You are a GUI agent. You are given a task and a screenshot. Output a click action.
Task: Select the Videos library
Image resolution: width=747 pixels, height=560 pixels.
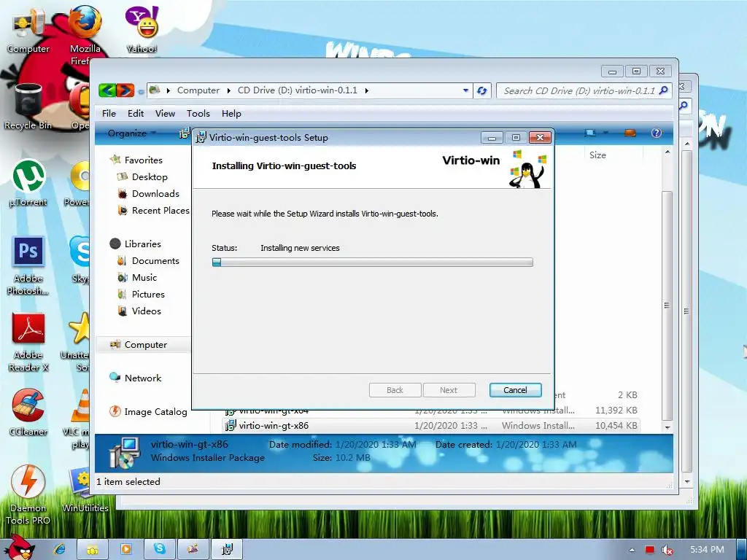146,311
